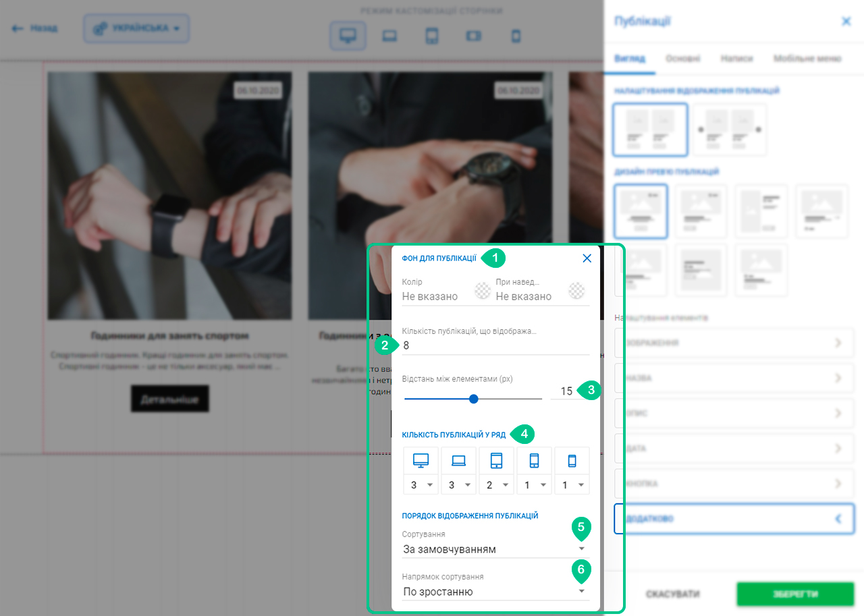Click the first publication's watch image
The image size is (864, 616).
tap(169, 196)
